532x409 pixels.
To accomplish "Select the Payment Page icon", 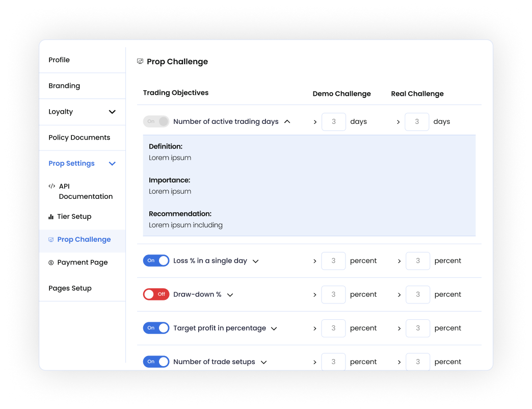I will pos(51,262).
